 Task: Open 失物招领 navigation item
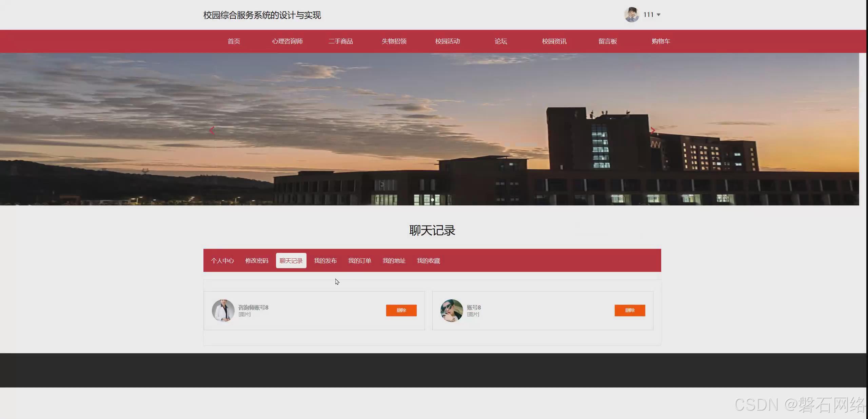point(394,41)
